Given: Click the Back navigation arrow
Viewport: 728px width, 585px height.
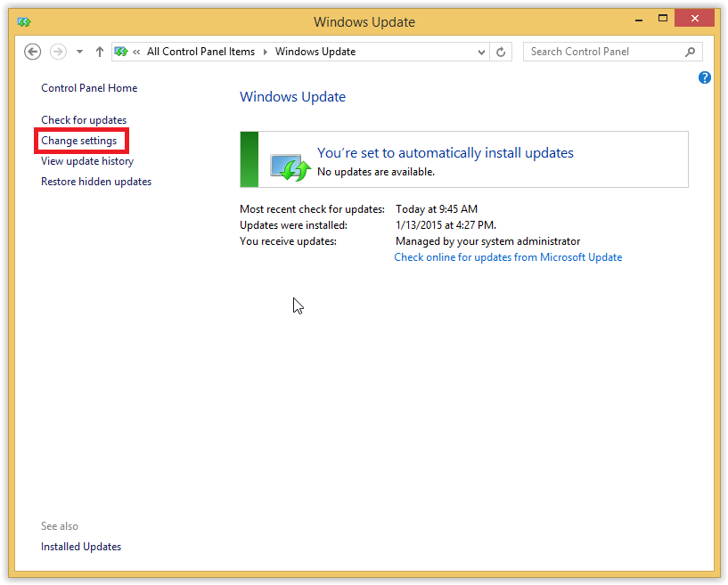Looking at the screenshot, I should pos(32,52).
